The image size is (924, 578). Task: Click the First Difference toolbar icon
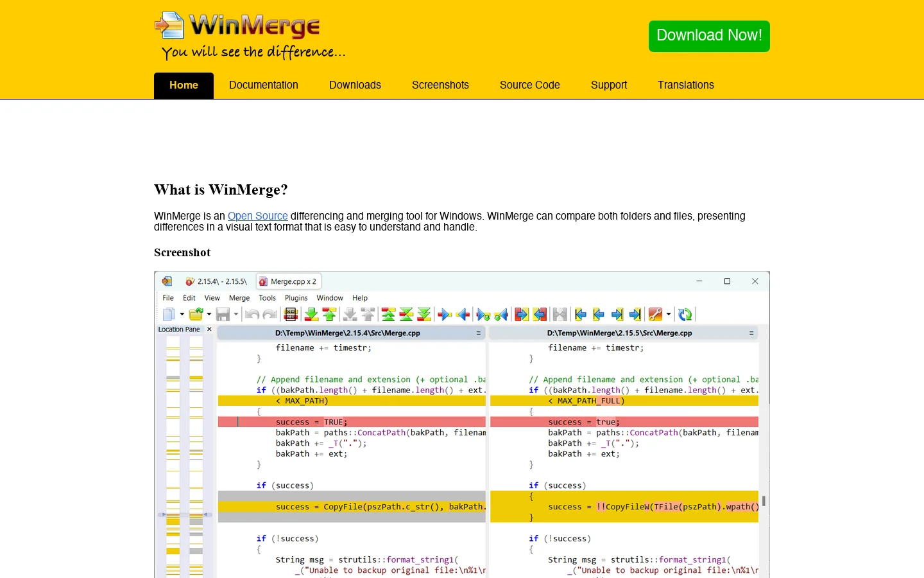(x=388, y=314)
